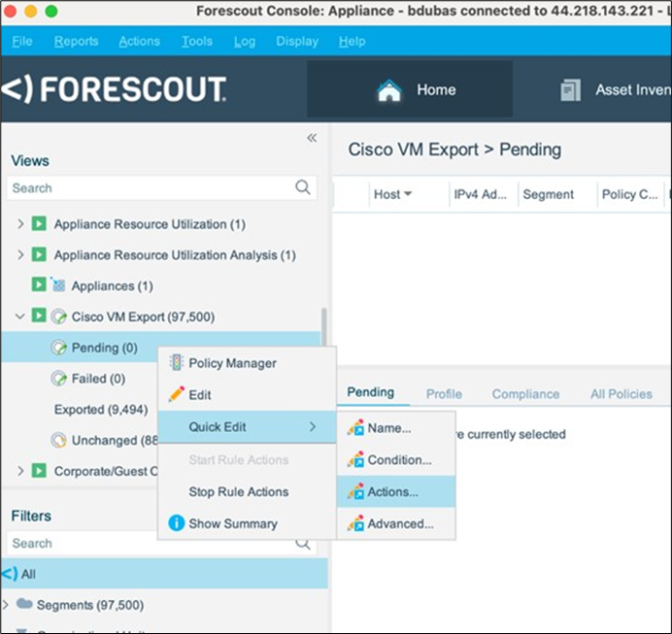The width and height of the screenshot is (672, 634).
Task: Click the Asset Inventory document icon
Action: click(x=570, y=90)
